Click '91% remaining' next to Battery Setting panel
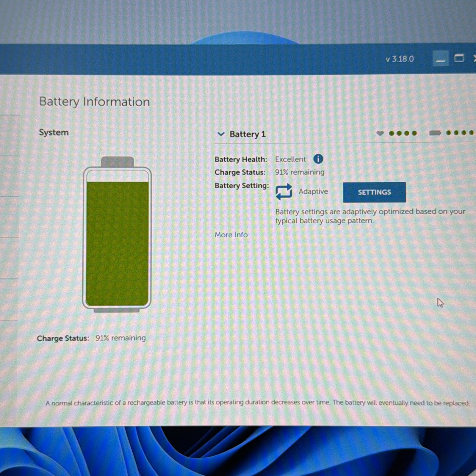This screenshot has height=476, width=476. tap(300, 172)
